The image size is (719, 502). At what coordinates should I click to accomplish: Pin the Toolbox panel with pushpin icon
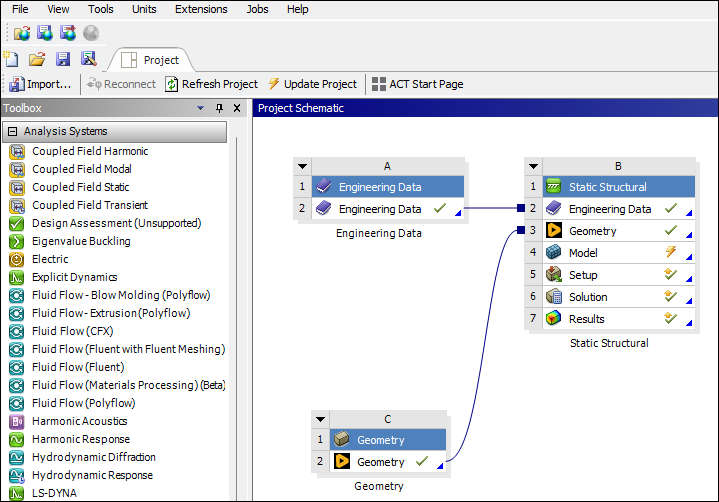coord(220,108)
